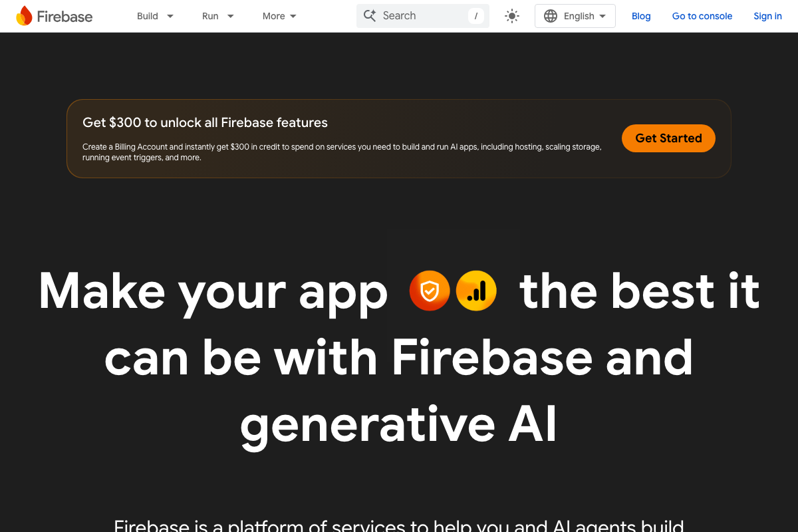Click Go to console link
The height and width of the screenshot is (532, 798).
702,16
